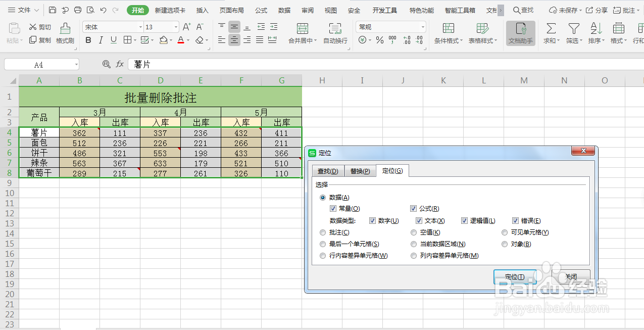Select column header H
The height and width of the screenshot is (330, 644).
point(322,80)
